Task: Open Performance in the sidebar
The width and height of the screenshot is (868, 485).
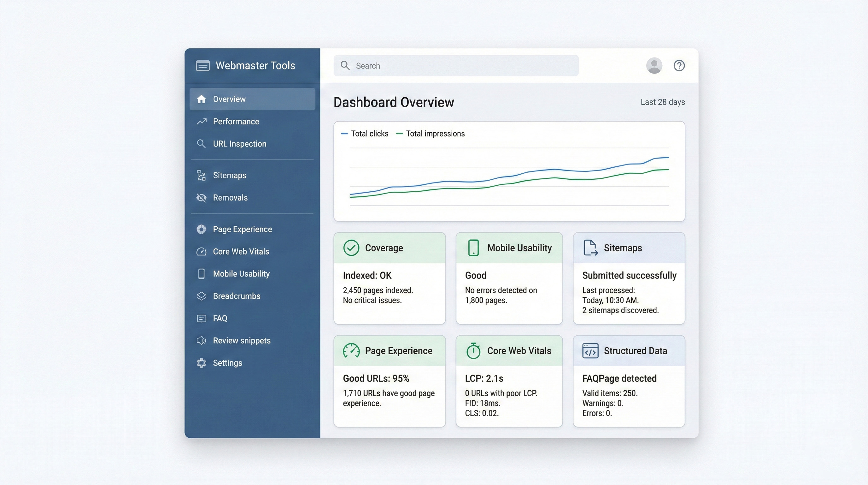Action: [x=236, y=122]
